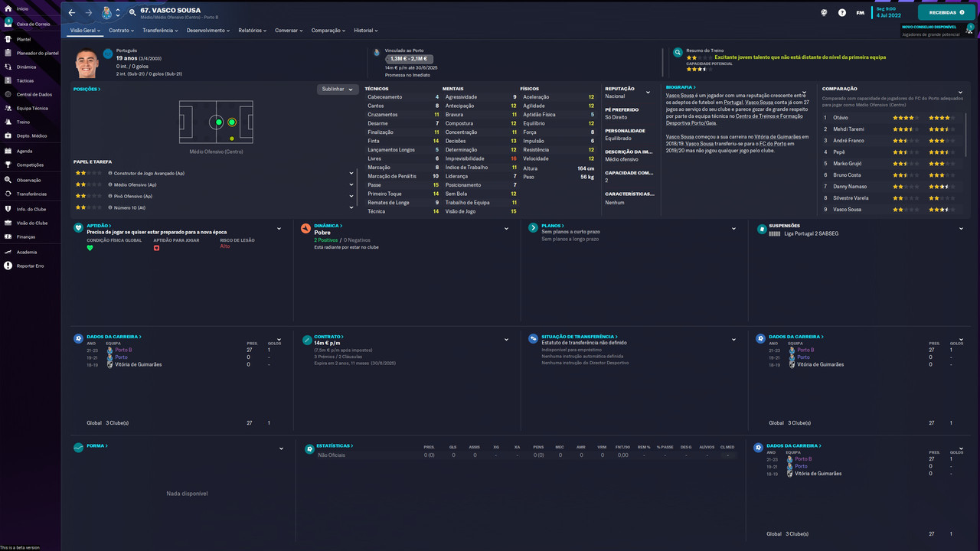
Task: Open the Comparação panel dropdown arrow
Action: point(960,93)
